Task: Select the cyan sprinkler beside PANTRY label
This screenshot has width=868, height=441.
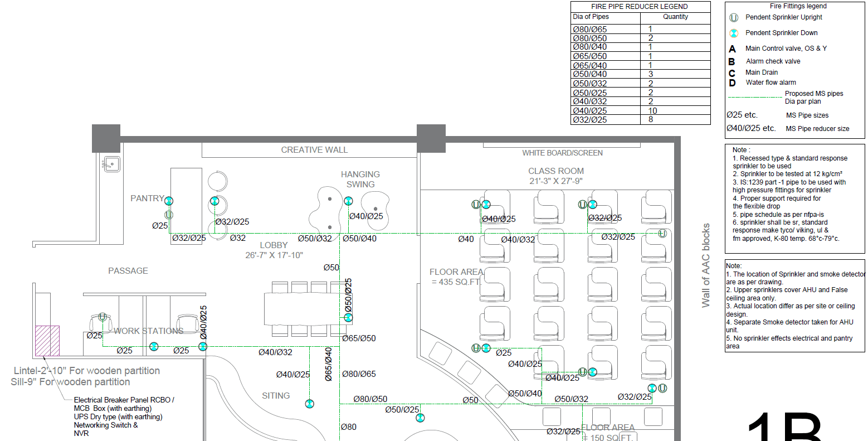Action: tap(169, 201)
